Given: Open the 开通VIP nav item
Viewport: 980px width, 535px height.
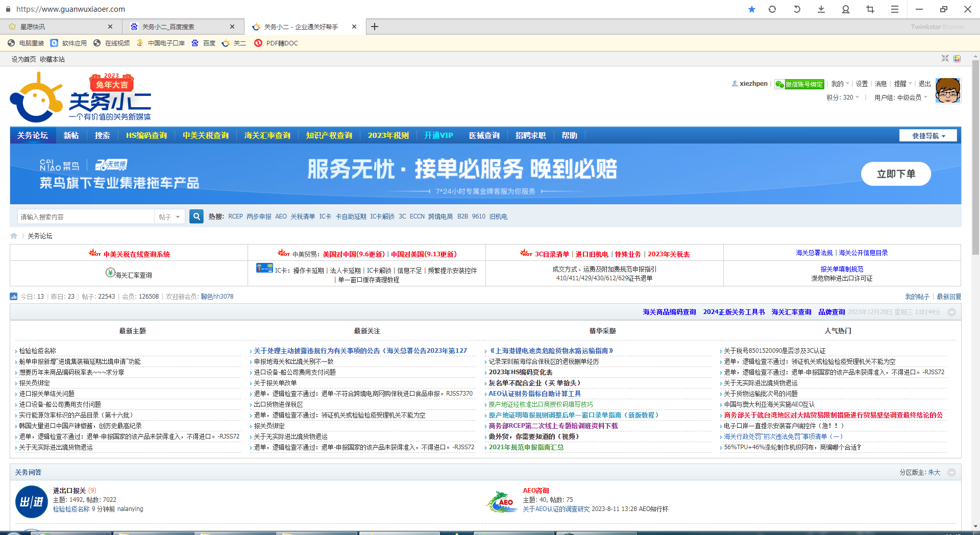Looking at the screenshot, I should [x=438, y=135].
